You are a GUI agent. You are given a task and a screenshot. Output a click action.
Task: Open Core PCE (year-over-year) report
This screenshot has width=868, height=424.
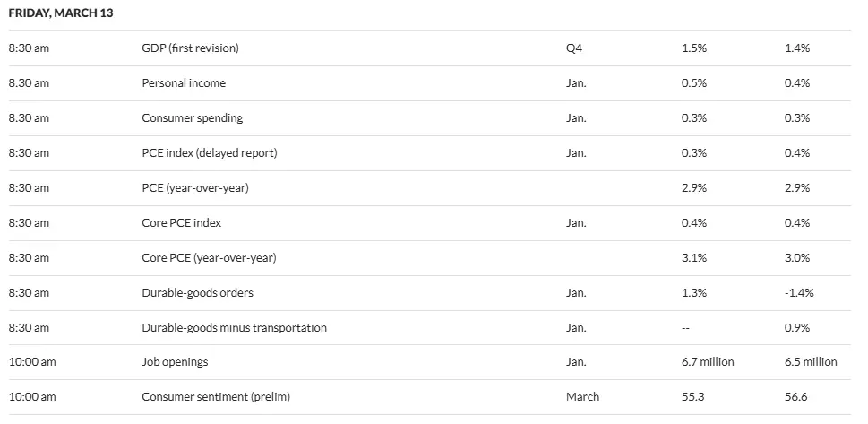click(x=209, y=258)
